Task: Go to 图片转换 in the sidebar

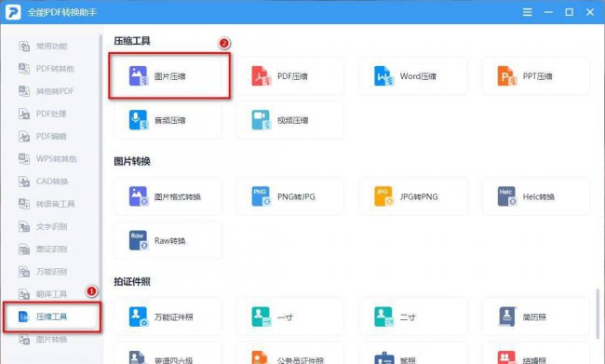Action: pos(43,339)
